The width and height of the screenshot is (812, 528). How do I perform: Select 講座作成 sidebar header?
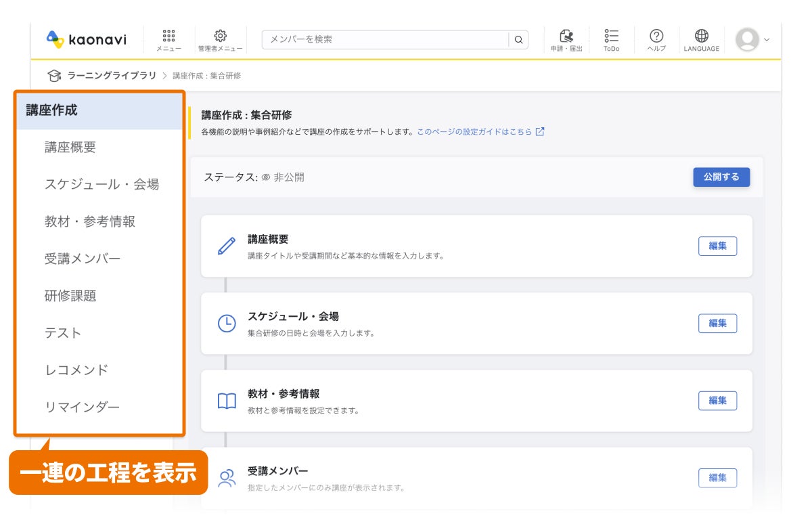point(99,110)
